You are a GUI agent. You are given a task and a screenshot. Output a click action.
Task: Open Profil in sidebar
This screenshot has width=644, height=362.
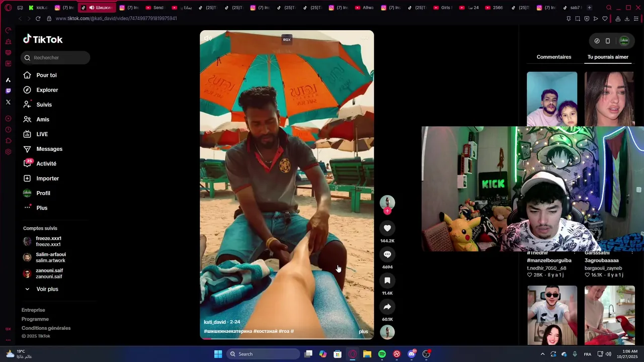[x=43, y=193]
